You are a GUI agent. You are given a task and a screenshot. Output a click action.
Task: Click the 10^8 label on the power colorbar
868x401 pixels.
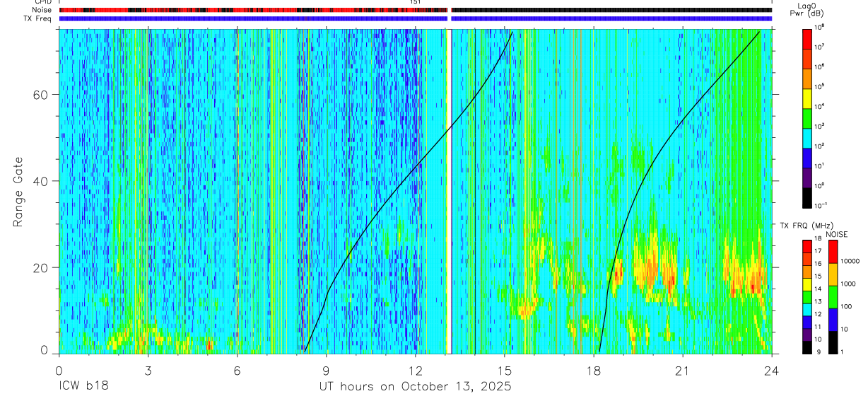819,27
